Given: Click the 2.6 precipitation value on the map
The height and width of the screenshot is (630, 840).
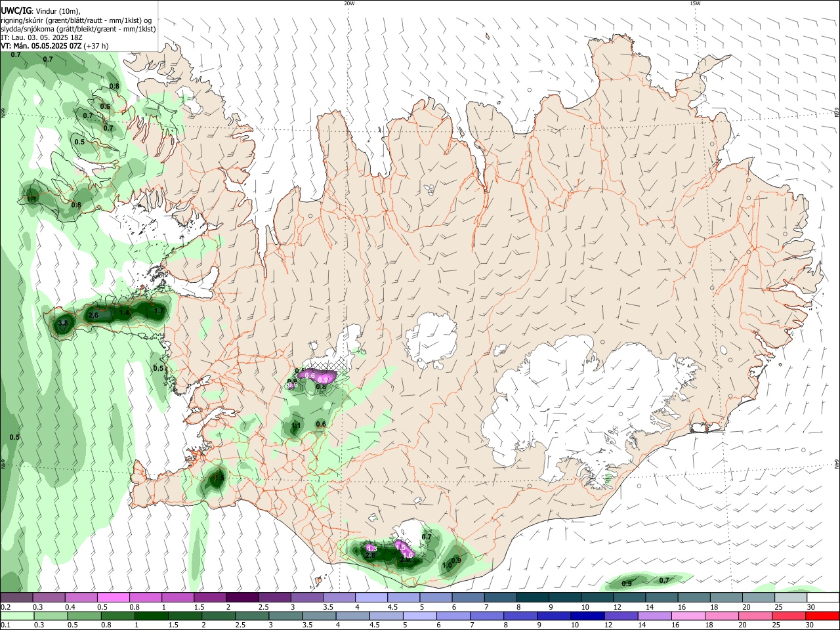Looking at the screenshot, I should (93, 316).
